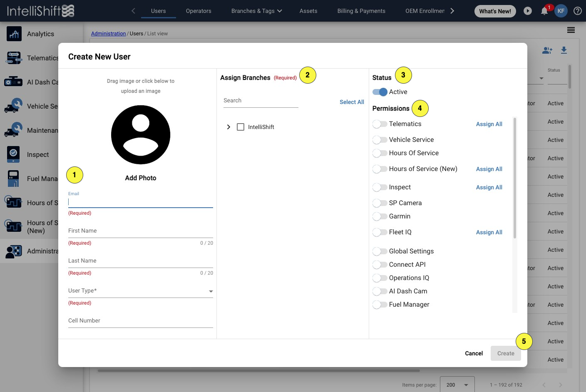Image resolution: width=586 pixels, height=392 pixels.
Task: Open Analytics from the sidebar icon
Action: click(x=14, y=34)
